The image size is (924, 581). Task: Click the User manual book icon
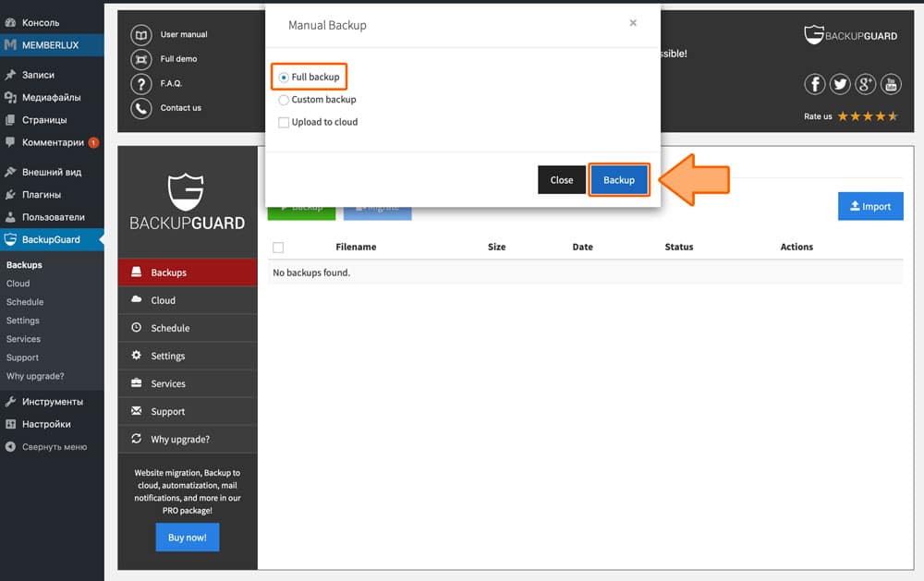click(141, 35)
